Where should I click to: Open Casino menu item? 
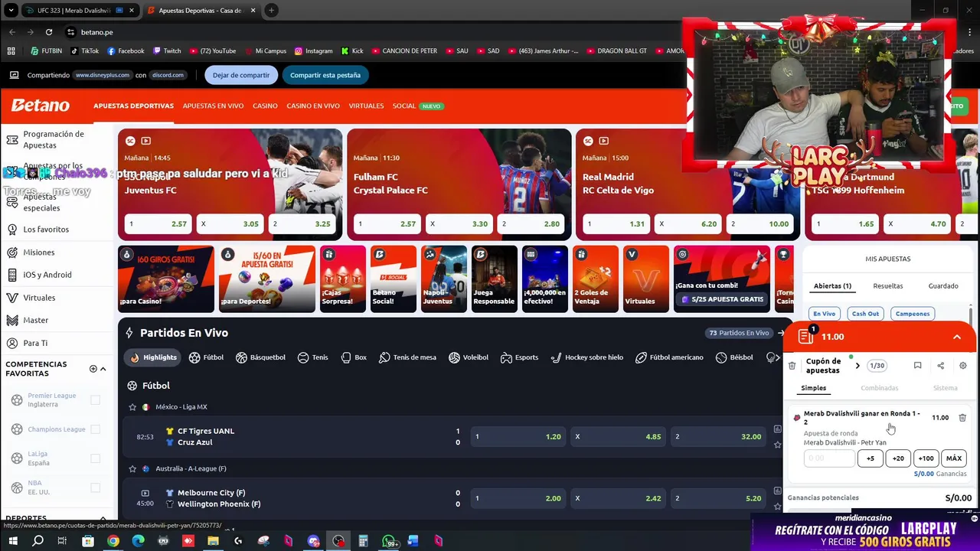pos(265,106)
